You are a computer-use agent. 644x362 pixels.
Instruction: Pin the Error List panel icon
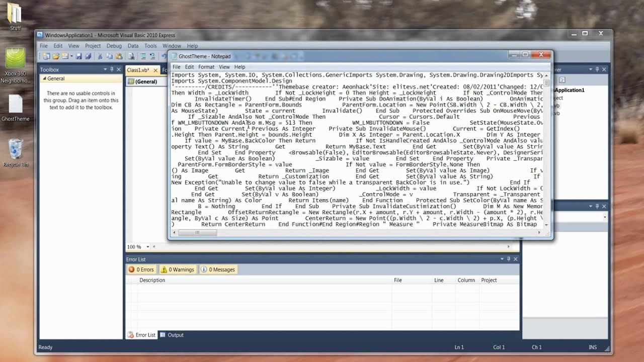pos(509,259)
